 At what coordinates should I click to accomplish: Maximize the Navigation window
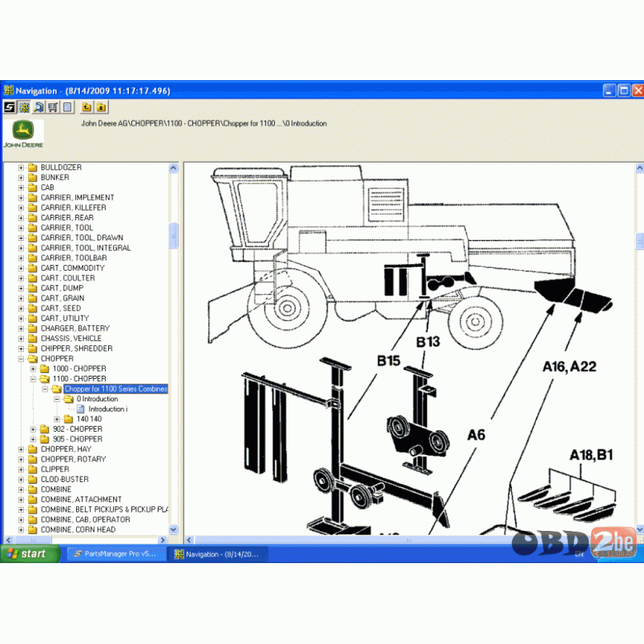(624, 90)
